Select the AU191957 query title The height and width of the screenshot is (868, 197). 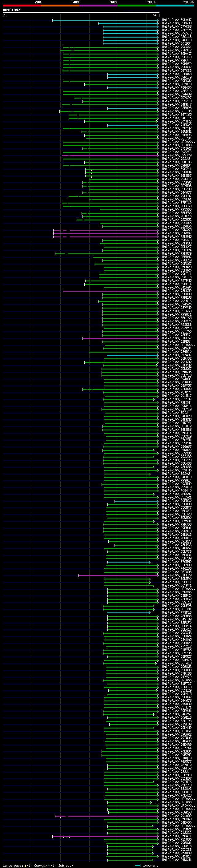pos(11,10)
